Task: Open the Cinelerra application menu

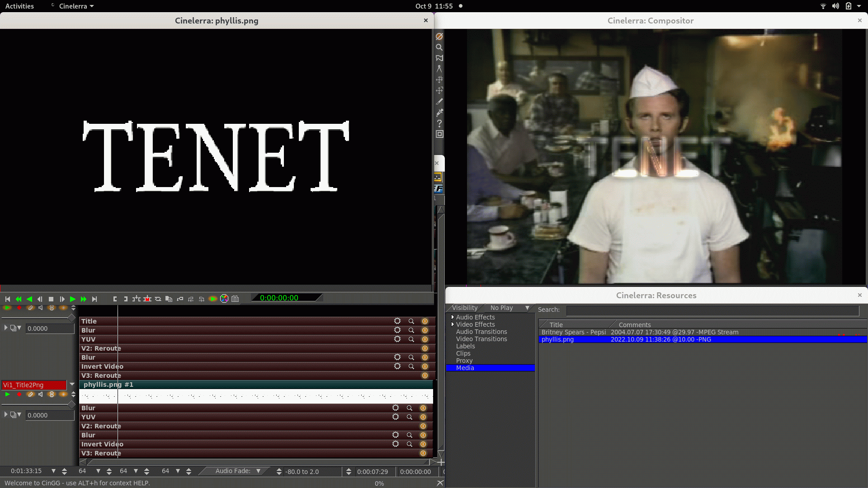Action: [x=76, y=6]
